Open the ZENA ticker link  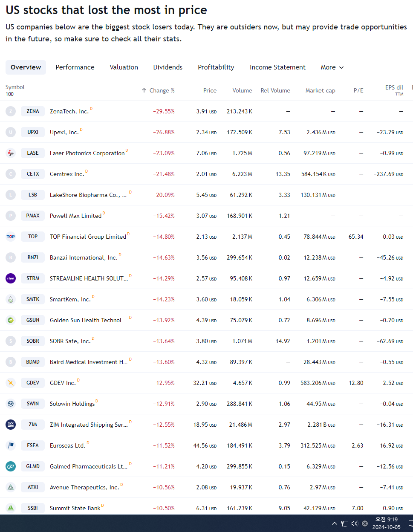coord(33,111)
